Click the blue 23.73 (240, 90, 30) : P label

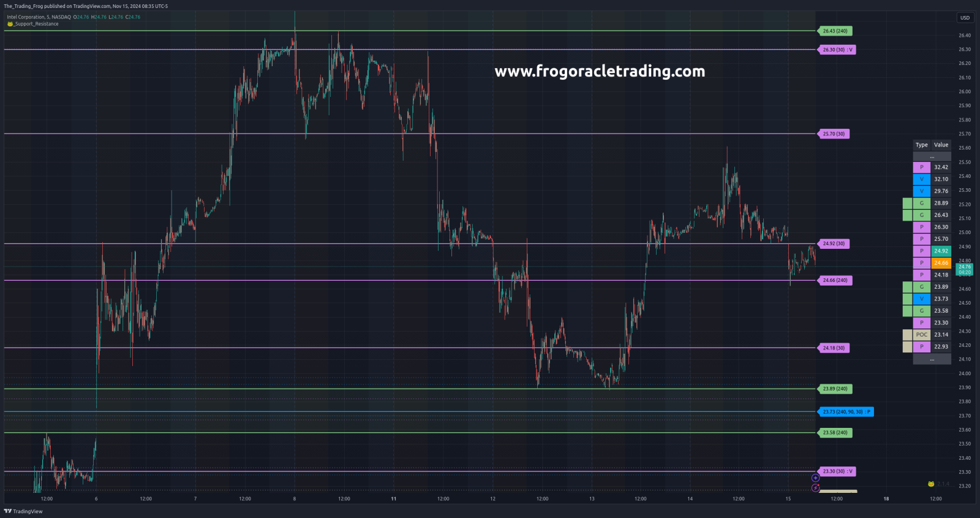tap(846, 412)
